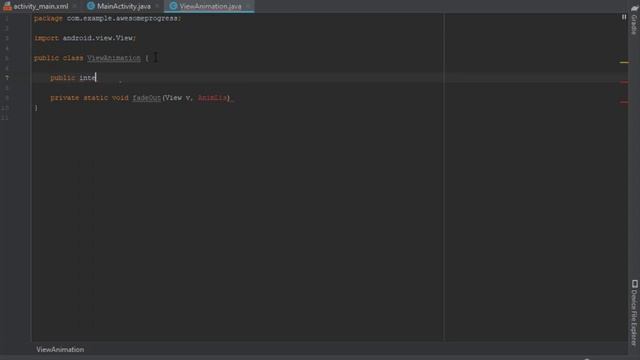The image size is (640, 360).
Task: Switch to the activity_main.xml tab
Action: coord(41,7)
